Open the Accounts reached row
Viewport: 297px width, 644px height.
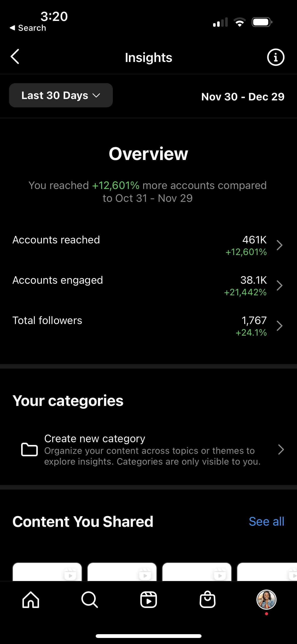[56, 240]
